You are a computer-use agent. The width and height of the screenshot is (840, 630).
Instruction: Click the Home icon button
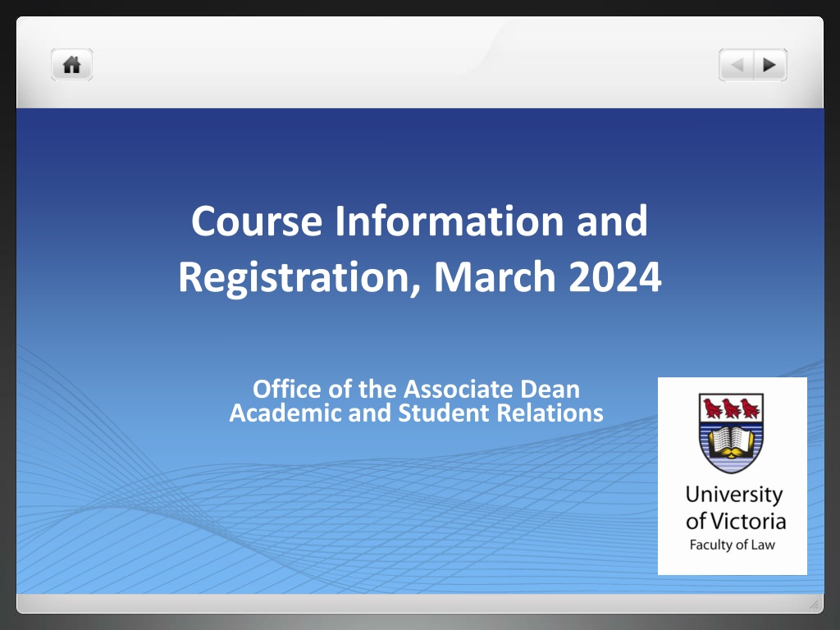[72, 65]
